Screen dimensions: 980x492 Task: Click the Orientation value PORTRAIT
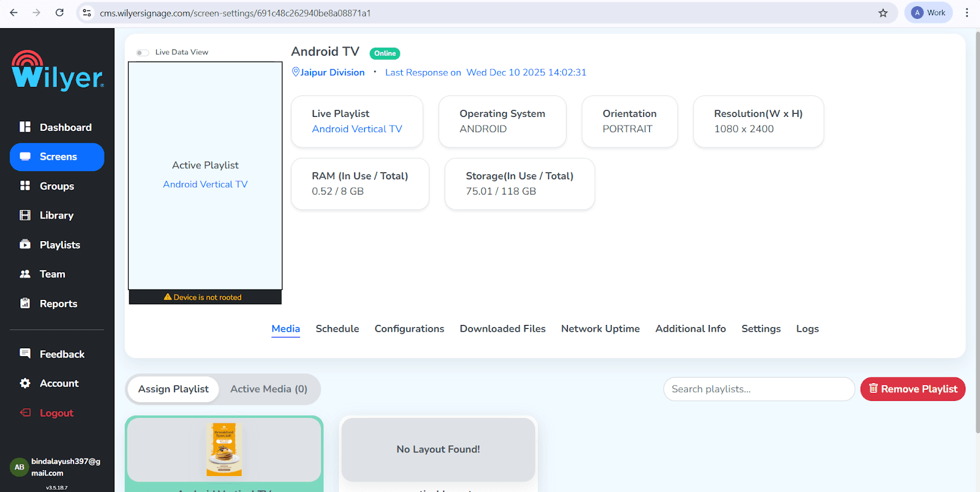click(627, 129)
